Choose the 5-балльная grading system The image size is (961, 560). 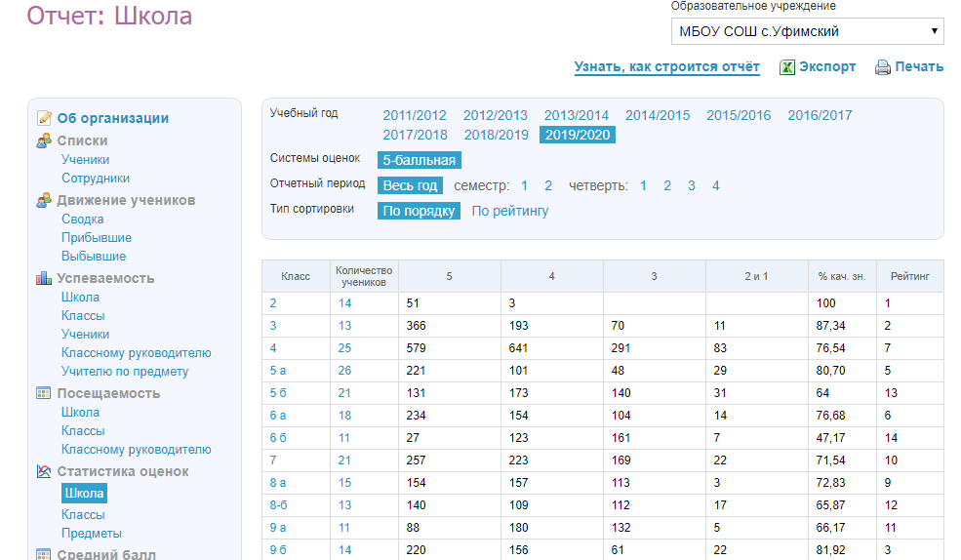(x=420, y=161)
